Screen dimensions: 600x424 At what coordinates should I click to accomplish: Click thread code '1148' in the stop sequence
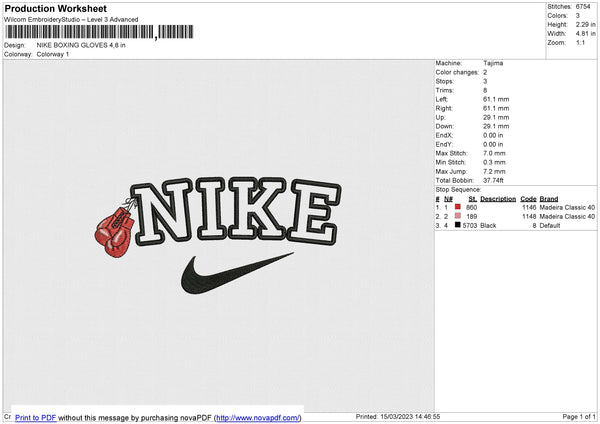(529, 217)
